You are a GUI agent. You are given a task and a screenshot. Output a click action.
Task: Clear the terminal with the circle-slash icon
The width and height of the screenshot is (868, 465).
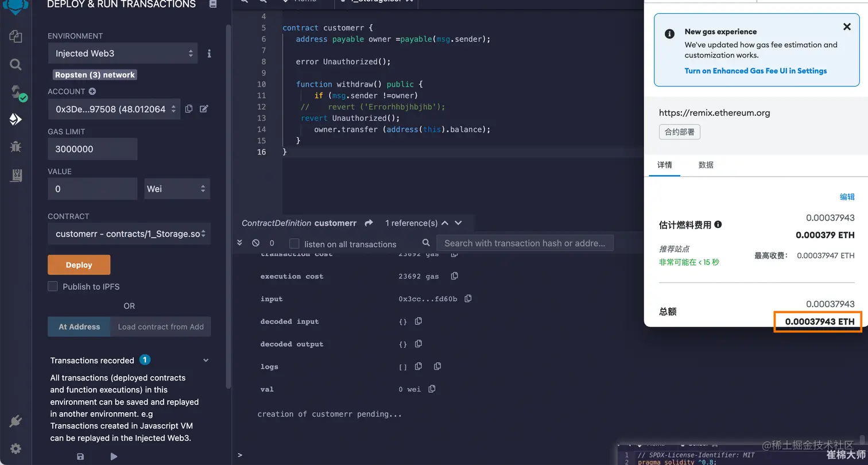point(255,243)
